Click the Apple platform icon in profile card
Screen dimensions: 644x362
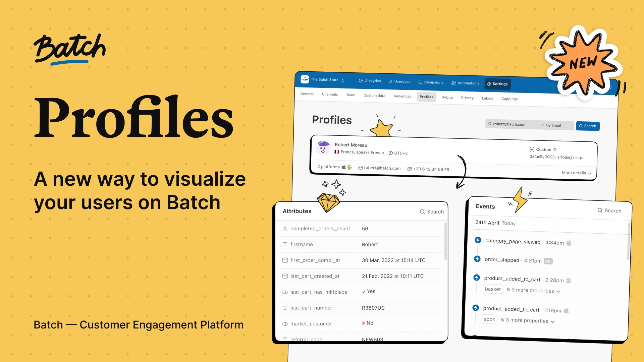click(344, 167)
